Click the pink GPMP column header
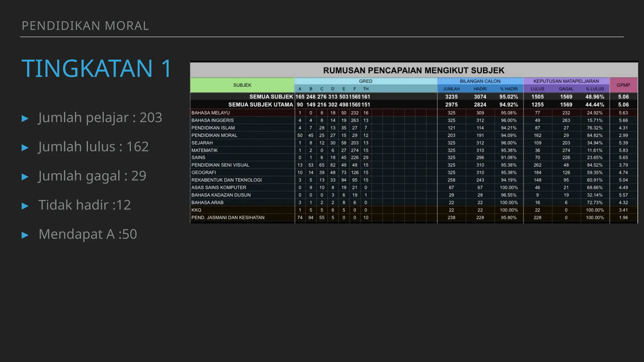644x362 pixels. tap(623, 85)
